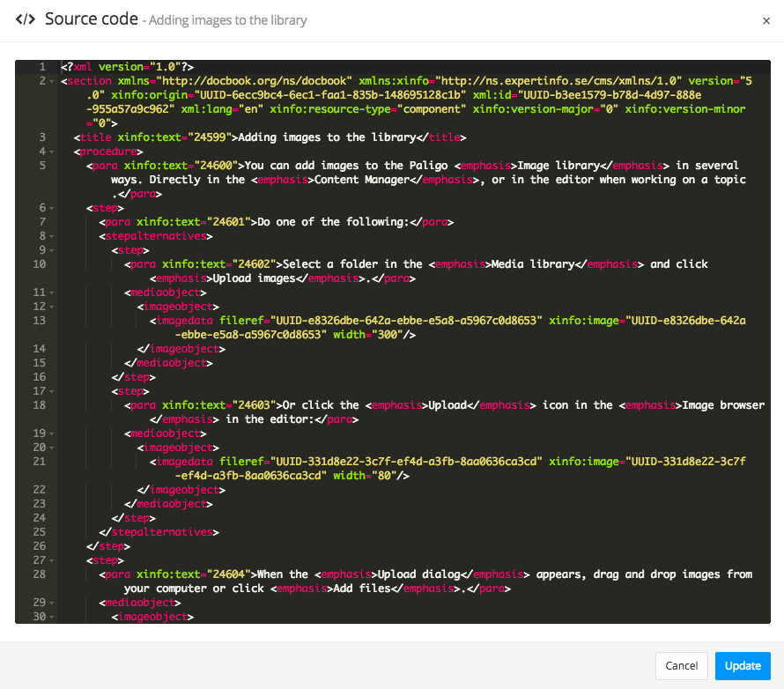Collapse the imageobject element on line 12
Viewport: 784px width, 689px height.
click(51, 306)
